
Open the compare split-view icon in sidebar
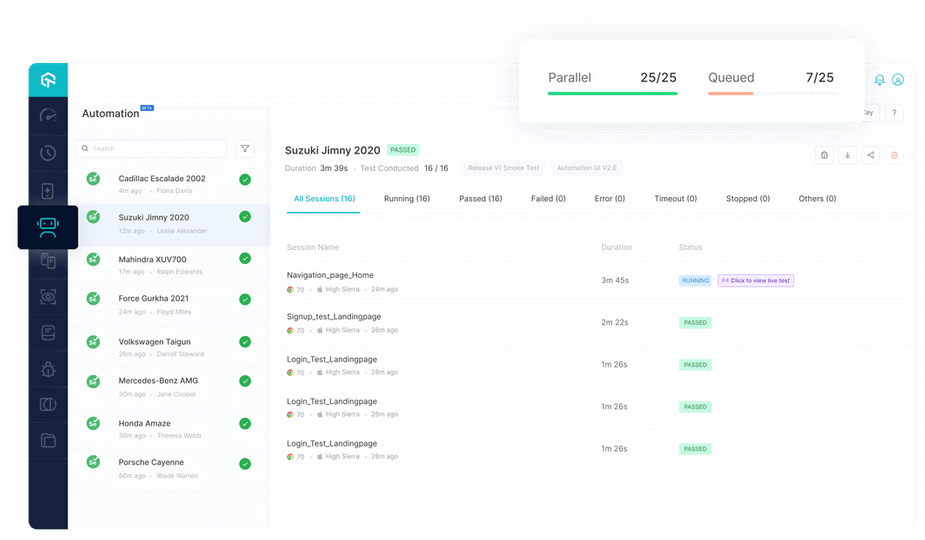48,405
